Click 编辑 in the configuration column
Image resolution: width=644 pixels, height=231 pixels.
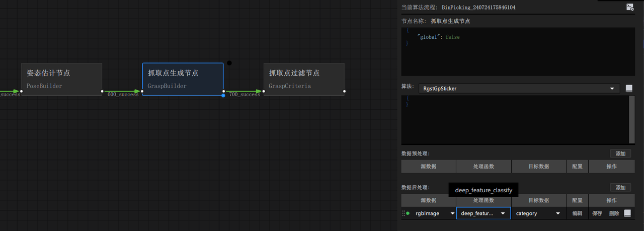pyautogui.click(x=577, y=213)
